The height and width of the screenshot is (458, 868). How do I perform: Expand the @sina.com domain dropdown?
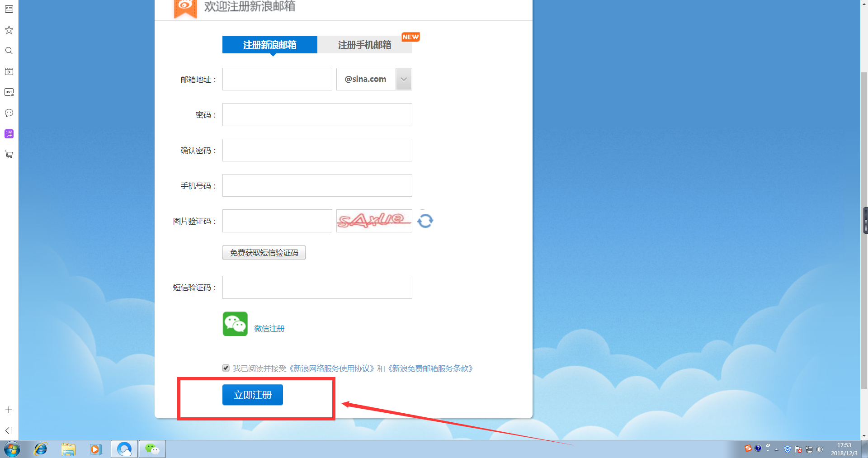point(404,79)
